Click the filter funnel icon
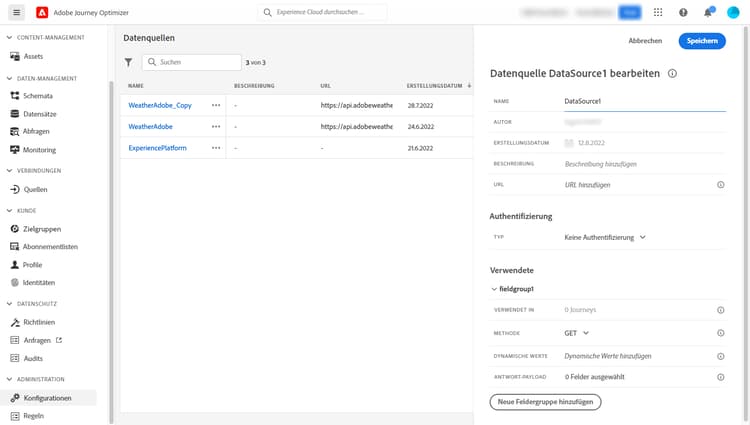This screenshot has width=750, height=425. point(128,62)
